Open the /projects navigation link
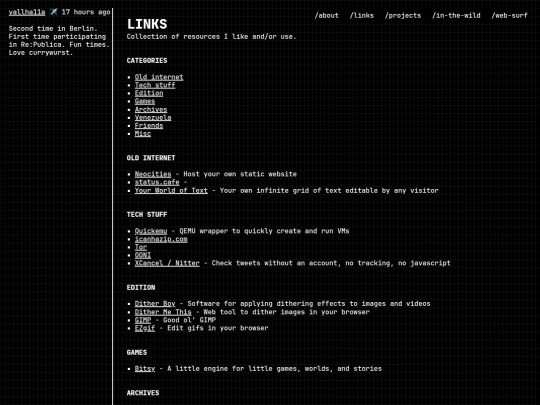 [403, 15]
